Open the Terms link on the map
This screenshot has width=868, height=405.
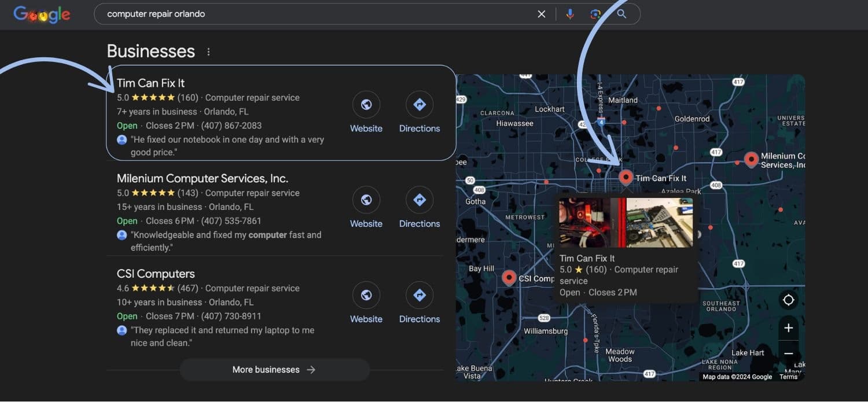pos(788,376)
